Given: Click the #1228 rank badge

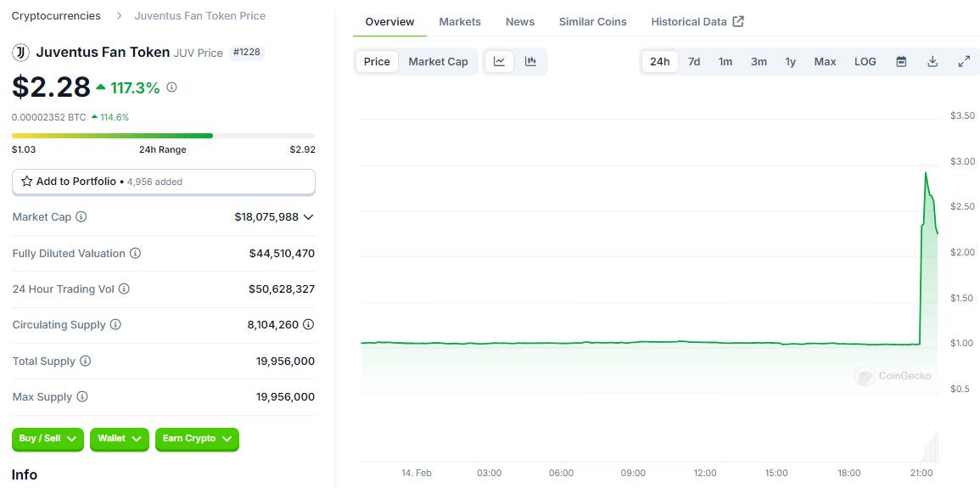Looking at the screenshot, I should [x=247, y=53].
